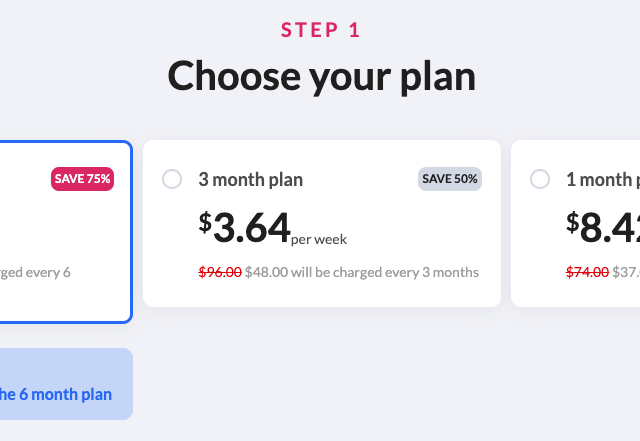Click the $3.64 weekly price
Image resolution: width=640 pixels, height=441 pixels.
(x=251, y=227)
